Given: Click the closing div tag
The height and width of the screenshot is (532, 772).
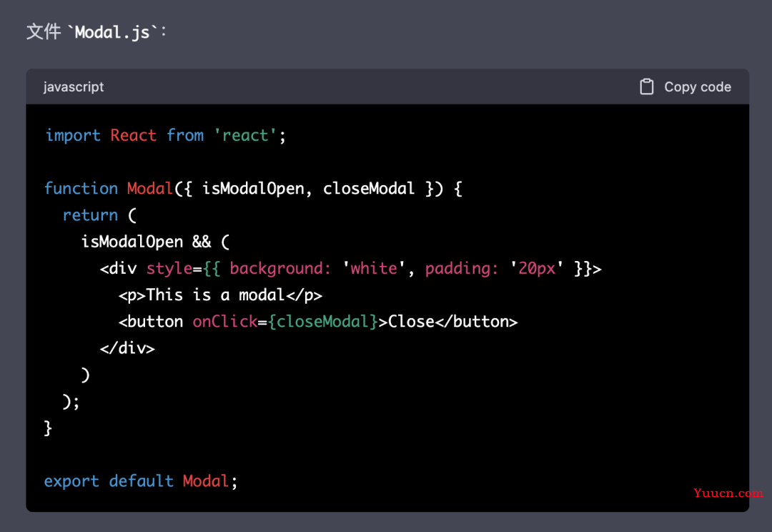Looking at the screenshot, I should click(127, 348).
